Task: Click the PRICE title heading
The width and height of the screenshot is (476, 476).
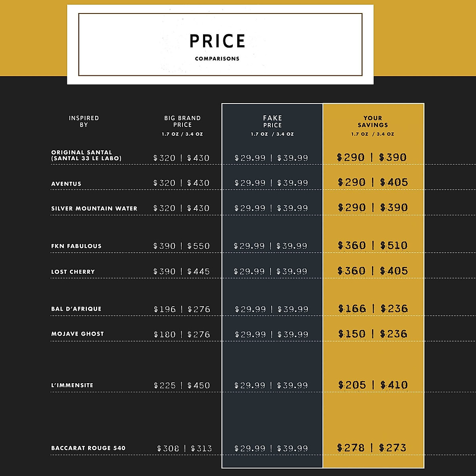Action: pyautogui.click(x=217, y=41)
